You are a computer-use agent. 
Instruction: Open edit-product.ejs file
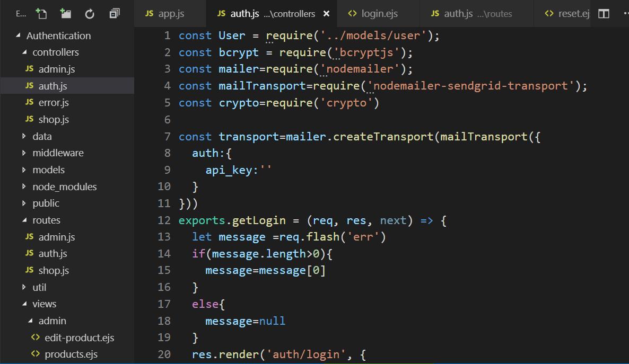[x=80, y=338]
